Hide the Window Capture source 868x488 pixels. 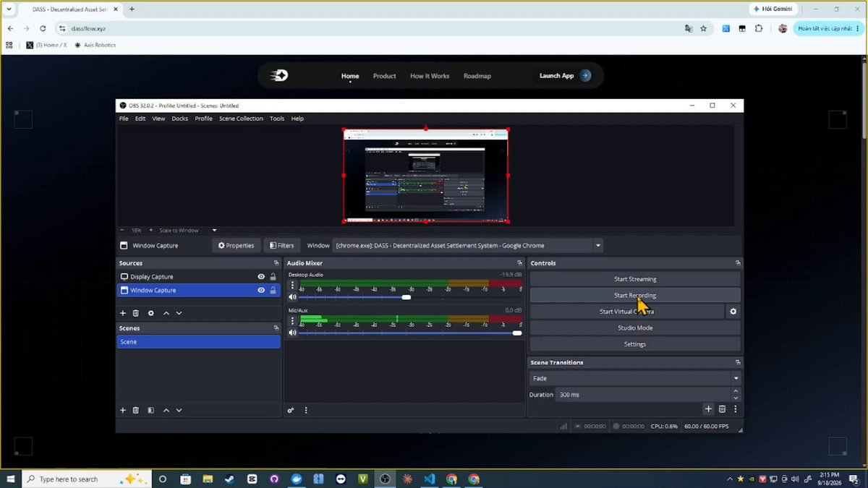[x=261, y=290]
